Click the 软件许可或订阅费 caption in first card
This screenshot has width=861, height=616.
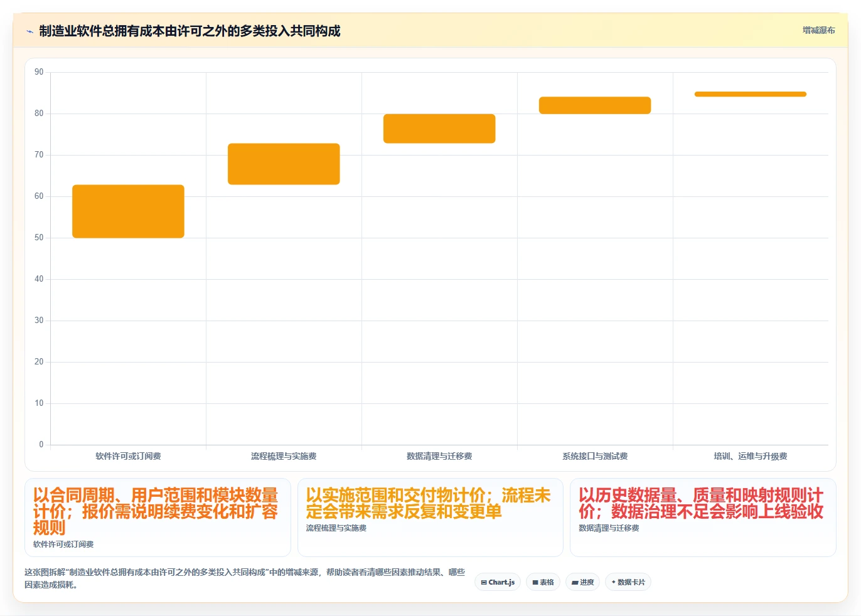tap(63, 544)
